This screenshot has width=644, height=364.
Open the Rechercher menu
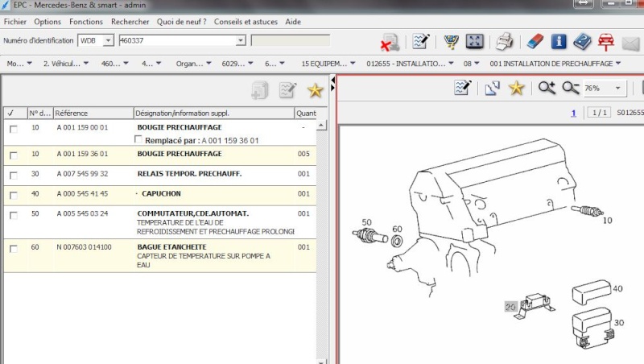pos(130,22)
